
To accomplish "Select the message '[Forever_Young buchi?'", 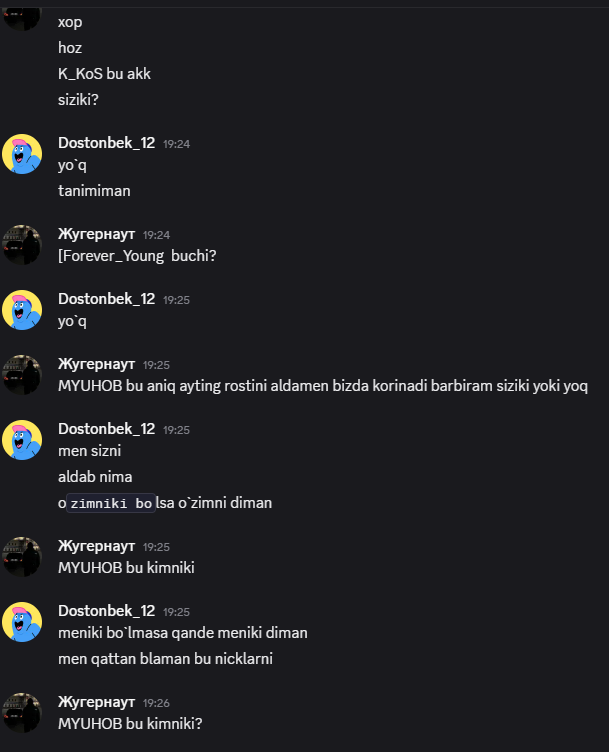I will tap(137, 256).
